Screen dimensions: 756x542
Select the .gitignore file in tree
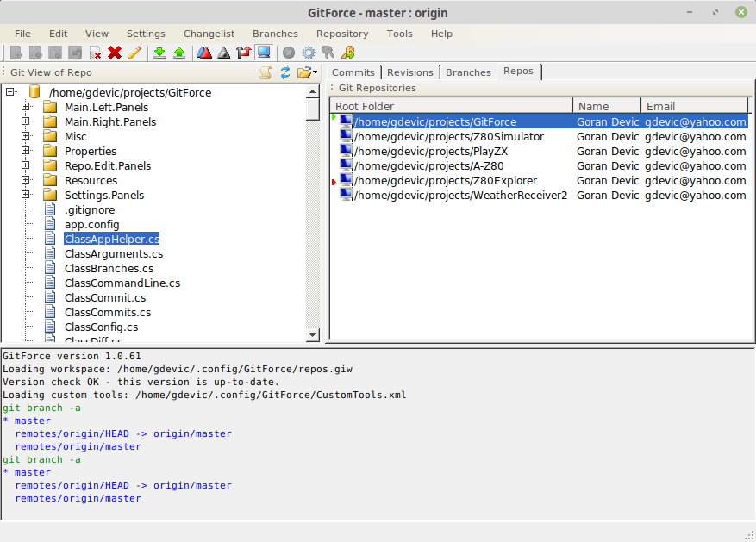coord(90,210)
